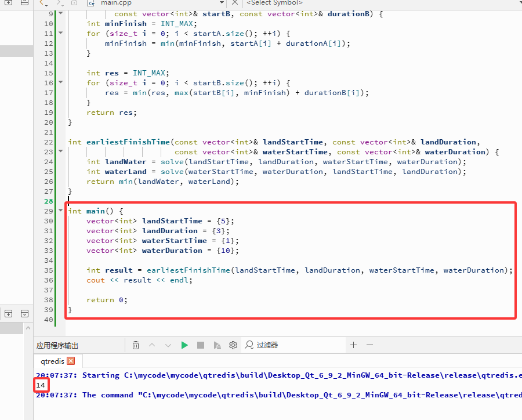Viewport: 522px width, 420px height.
Task: Click 'landStartTime = {5};' on line 30
Action: pos(188,221)
